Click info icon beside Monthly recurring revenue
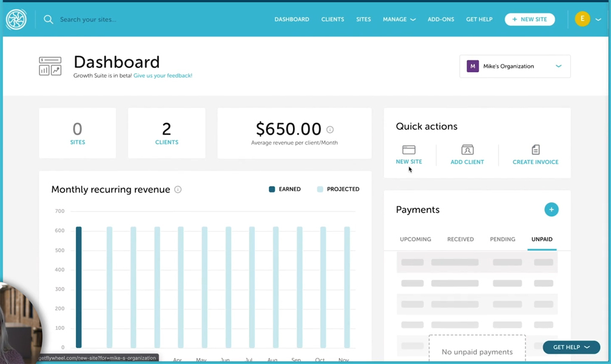This screenshot has width=611, height=364. [178, 189]
